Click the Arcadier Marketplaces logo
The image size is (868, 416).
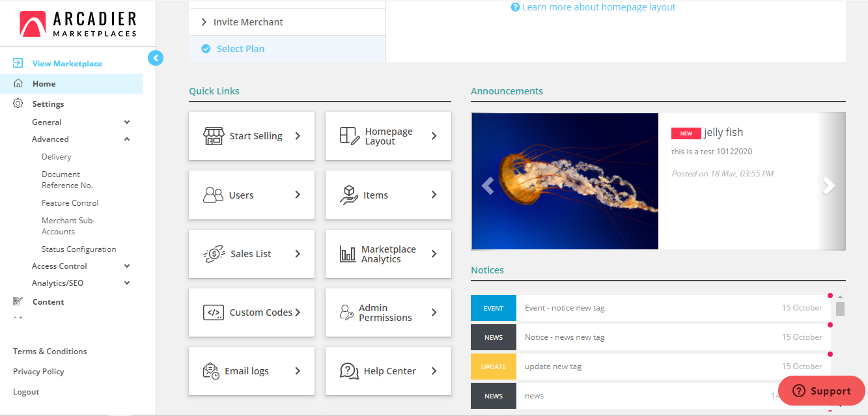78,24
